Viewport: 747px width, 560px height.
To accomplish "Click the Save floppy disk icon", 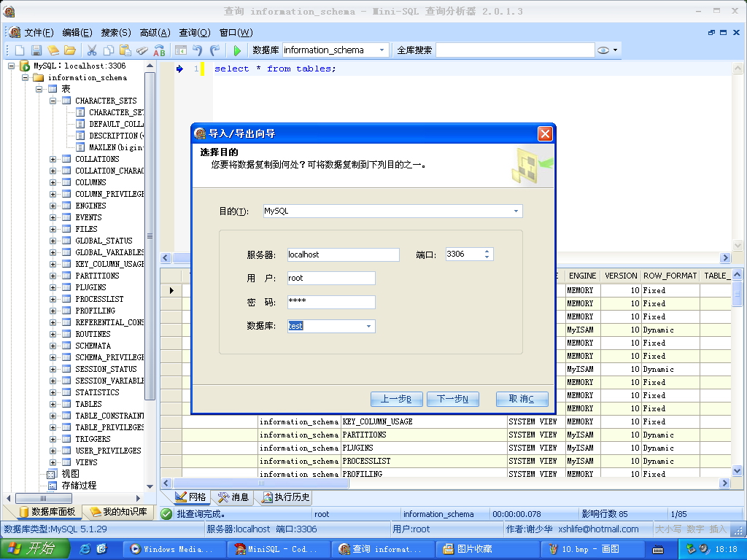I will click(36, 50).
